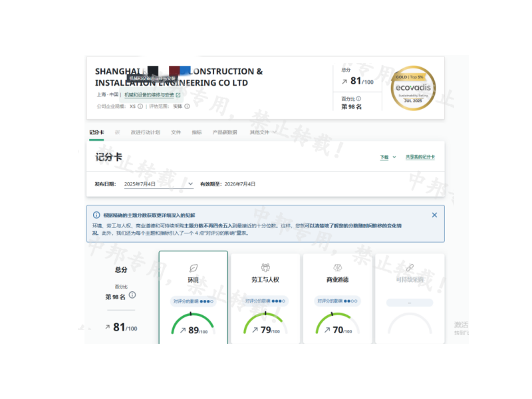Click the people icon on the 劳工与人权 card

click(x=265, y=268)
